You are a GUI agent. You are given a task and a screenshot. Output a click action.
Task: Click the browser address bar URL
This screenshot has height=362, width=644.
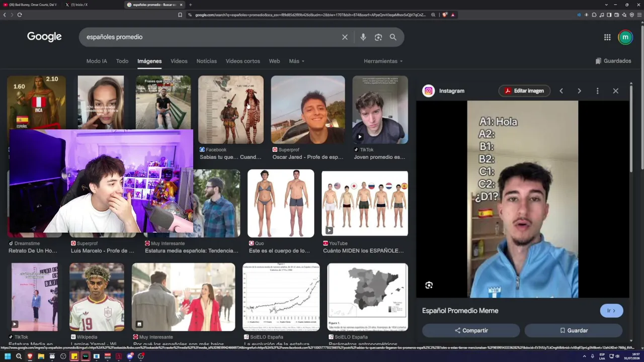(x=310, y=15)
